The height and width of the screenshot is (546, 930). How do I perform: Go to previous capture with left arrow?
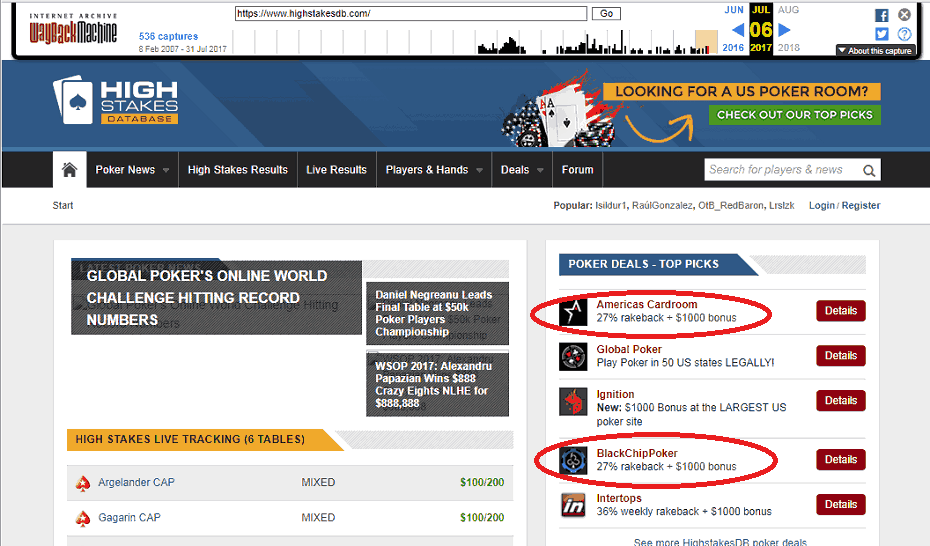tap(737, 30)
